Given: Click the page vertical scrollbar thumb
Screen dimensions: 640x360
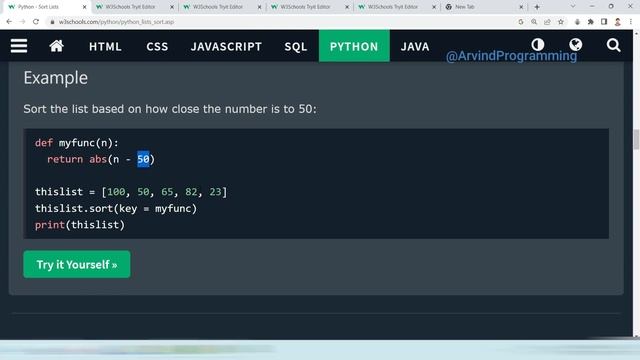Looking at the screenshot, I should [636, 140].
